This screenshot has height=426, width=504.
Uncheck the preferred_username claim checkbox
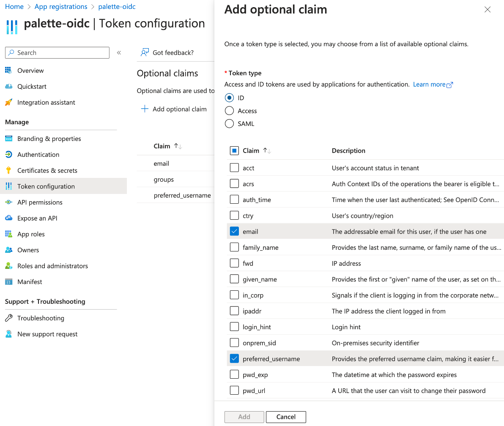click(234, 358)
